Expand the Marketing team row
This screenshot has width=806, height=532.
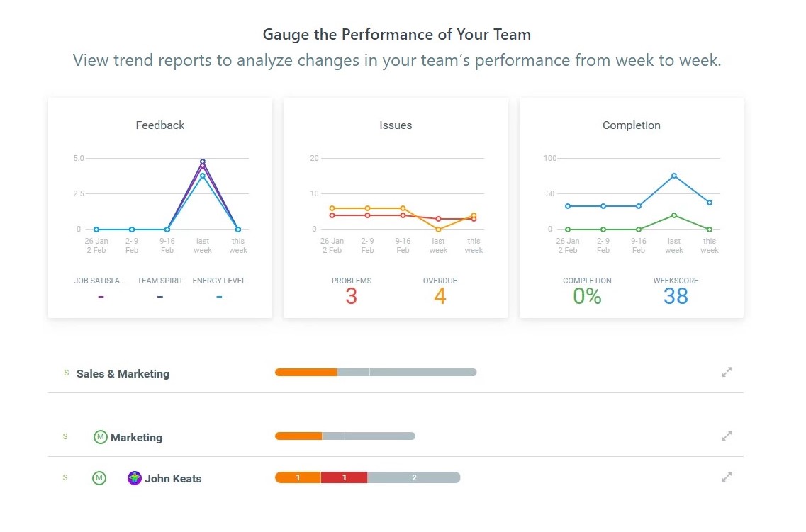[x=726, y=436]
